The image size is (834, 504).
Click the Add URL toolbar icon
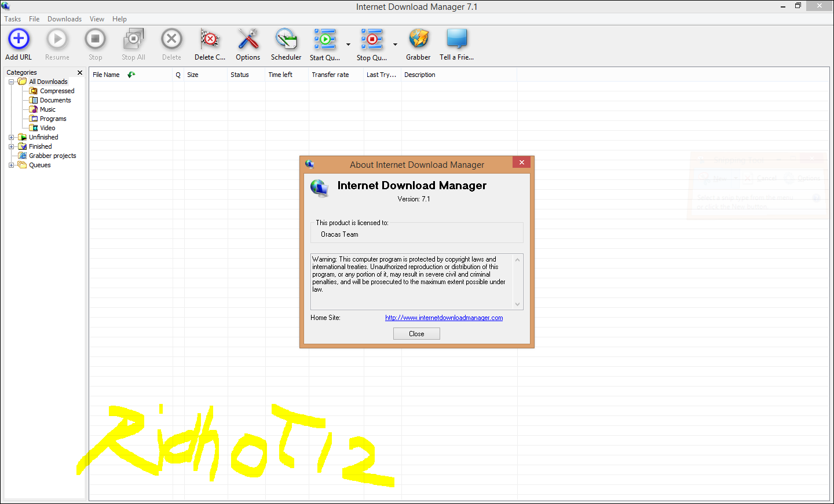(x=19, y=39)
